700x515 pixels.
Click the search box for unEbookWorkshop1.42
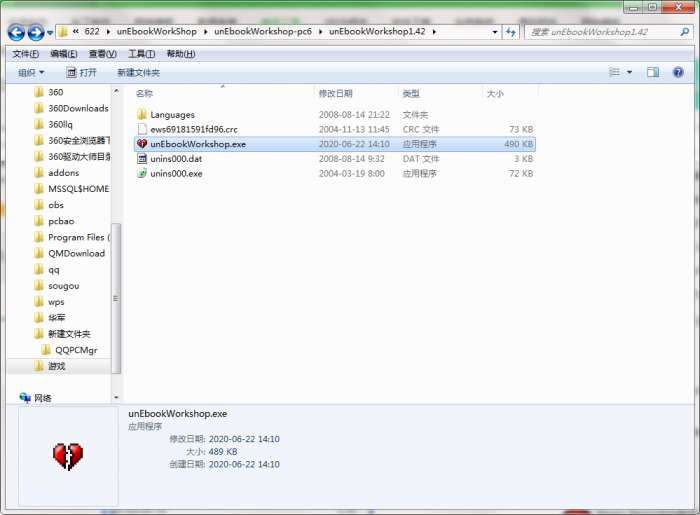click(x=603, y=32)
